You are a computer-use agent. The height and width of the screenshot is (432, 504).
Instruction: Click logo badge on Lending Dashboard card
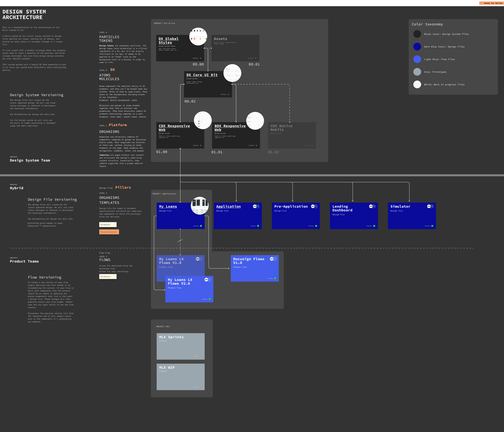point(372,206)
